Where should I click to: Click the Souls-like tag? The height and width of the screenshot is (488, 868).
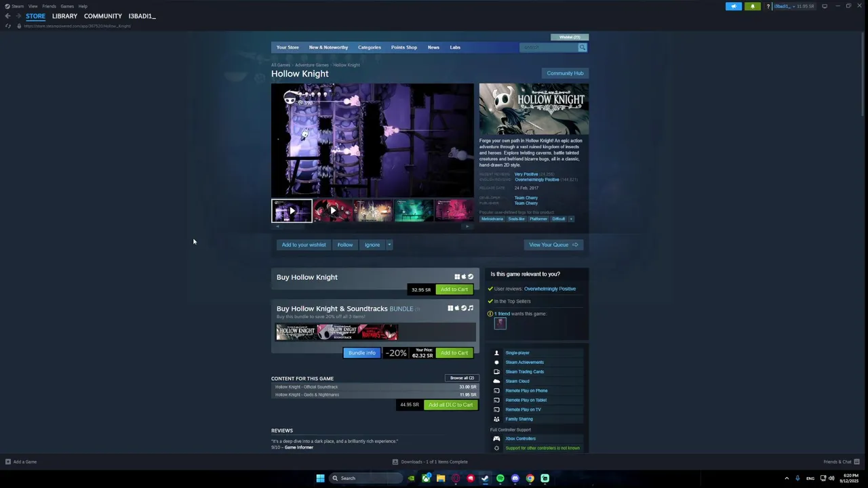click(x=516, y=219)
